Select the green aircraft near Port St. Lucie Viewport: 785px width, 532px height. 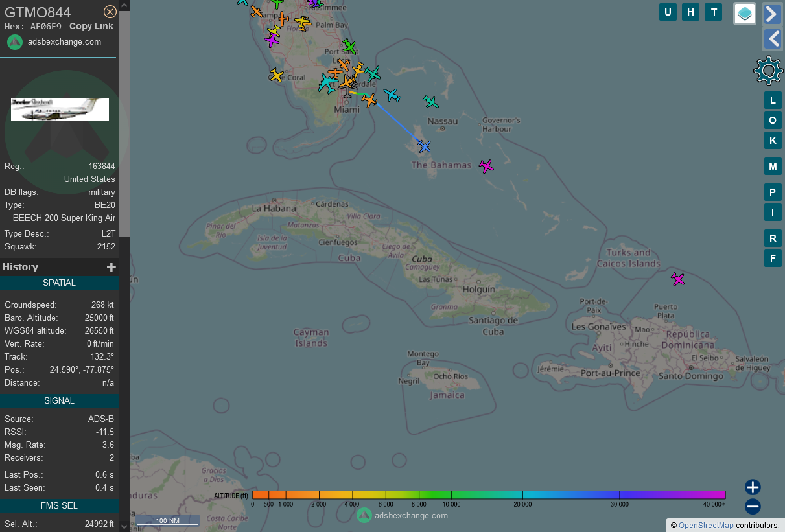(349, 46)
